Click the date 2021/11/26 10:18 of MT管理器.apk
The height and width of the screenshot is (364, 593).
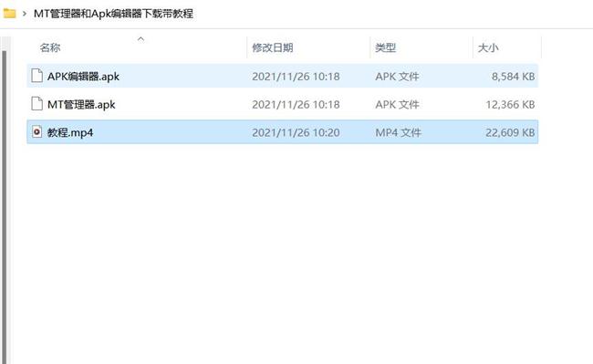coord(296,104)
